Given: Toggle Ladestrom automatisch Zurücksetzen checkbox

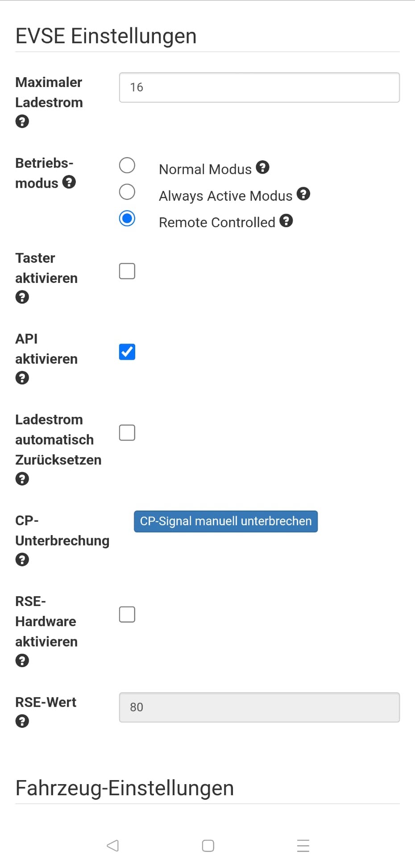Looking at the screenshot, I should point(127,432).
